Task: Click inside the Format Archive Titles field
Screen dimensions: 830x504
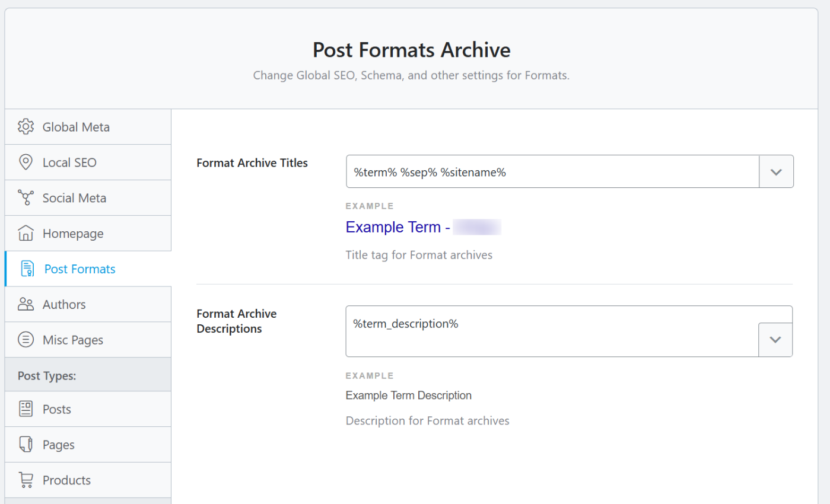Action: (552, 172)
